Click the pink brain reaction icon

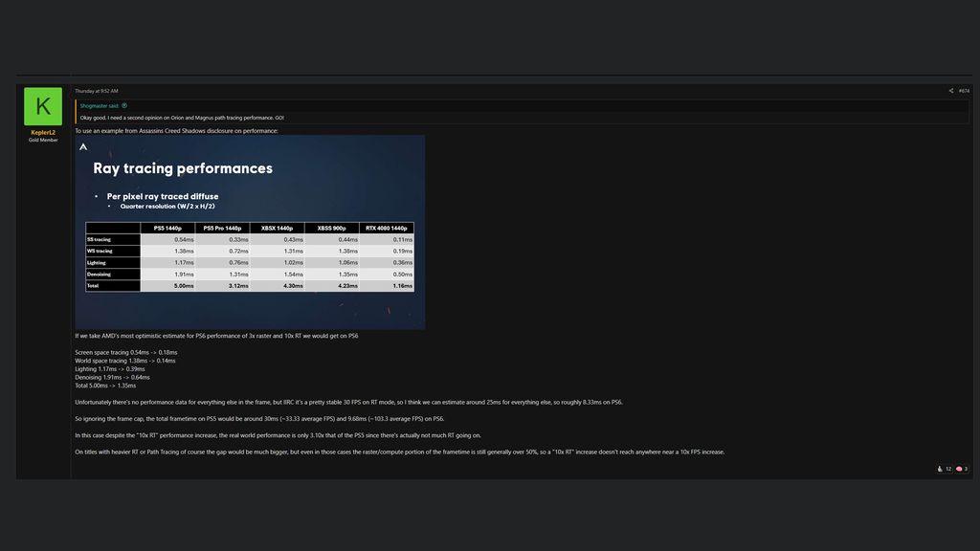958,469
